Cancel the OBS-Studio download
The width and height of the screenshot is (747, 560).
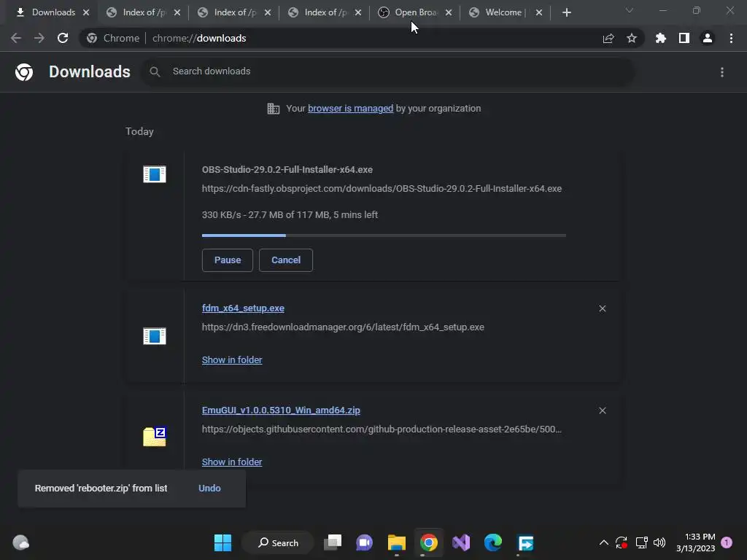286,260
